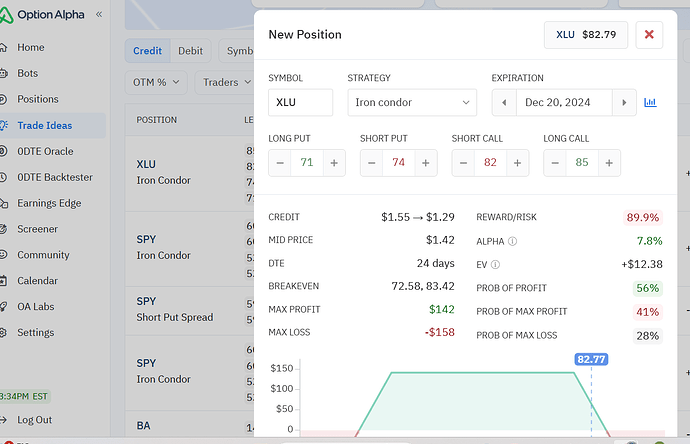Close the New Position dialog
This screenshot has width=690, height=444.
[x=648, y=35]
